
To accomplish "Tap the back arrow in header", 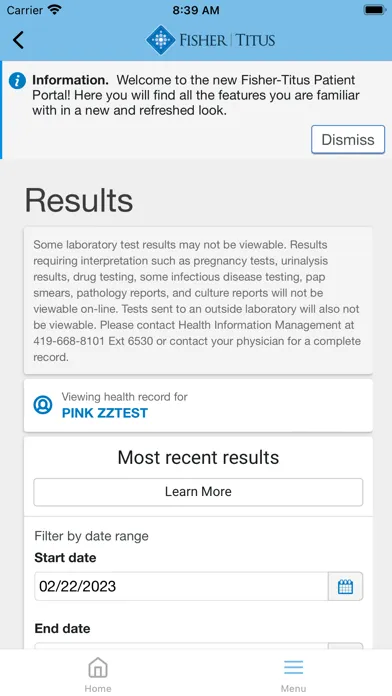I will coord(18,40).
